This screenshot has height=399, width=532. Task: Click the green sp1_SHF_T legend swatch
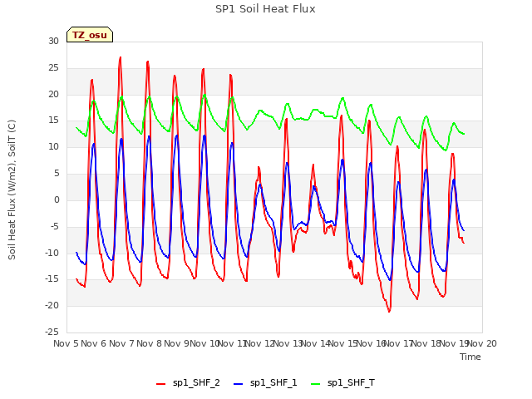[x=316, y=384]
